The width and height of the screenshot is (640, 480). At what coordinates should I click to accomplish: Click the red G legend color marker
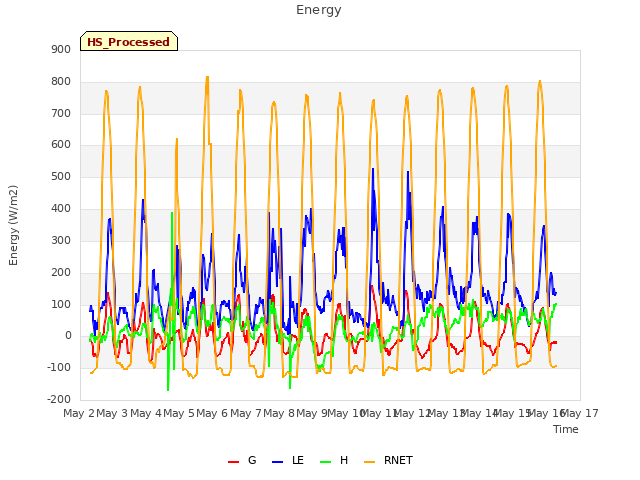(233, 462)
